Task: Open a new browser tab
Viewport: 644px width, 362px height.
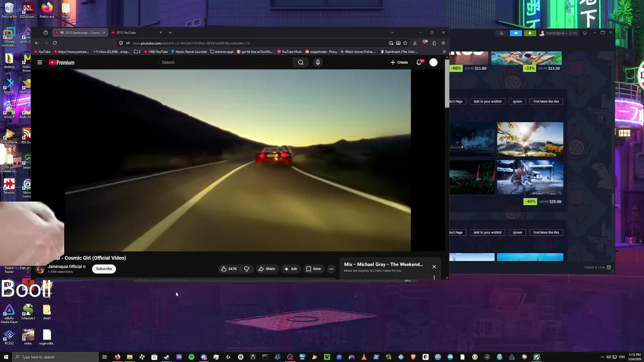Action: click(x=170, y=33)
